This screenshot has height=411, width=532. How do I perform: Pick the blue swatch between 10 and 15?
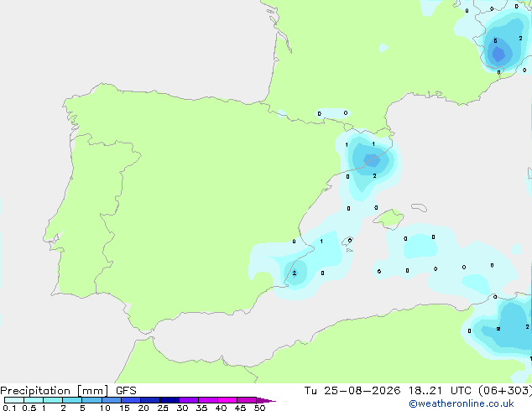(x=112, y=400)
